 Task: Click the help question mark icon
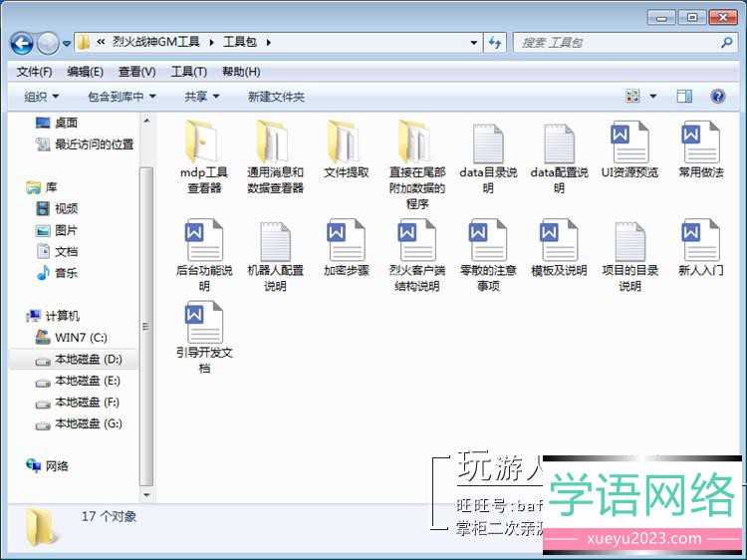coord(717,97)
